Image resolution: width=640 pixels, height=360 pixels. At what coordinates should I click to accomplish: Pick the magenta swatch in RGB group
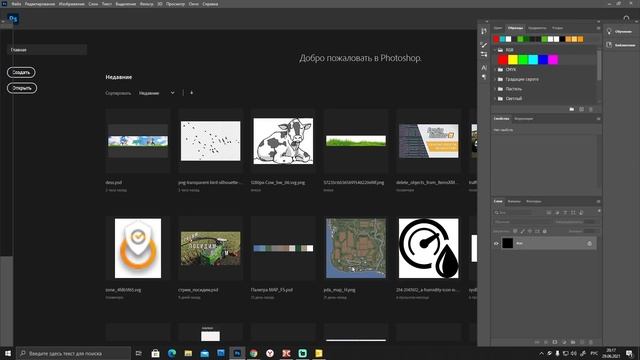point(553,60)
